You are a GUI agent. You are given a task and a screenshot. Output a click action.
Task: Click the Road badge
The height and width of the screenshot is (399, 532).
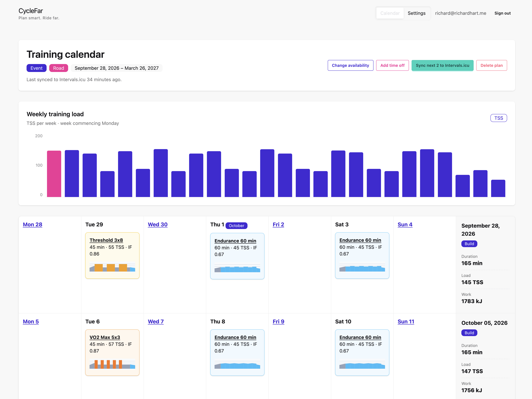pos(59,68)
